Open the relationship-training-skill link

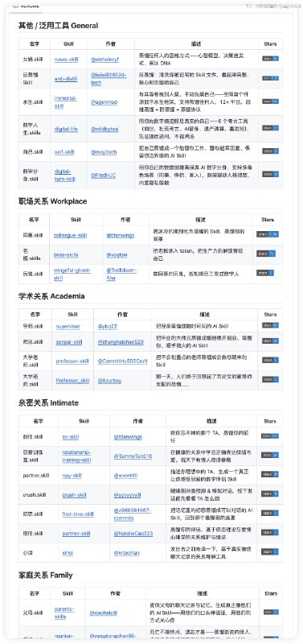(x=76, y=456)
